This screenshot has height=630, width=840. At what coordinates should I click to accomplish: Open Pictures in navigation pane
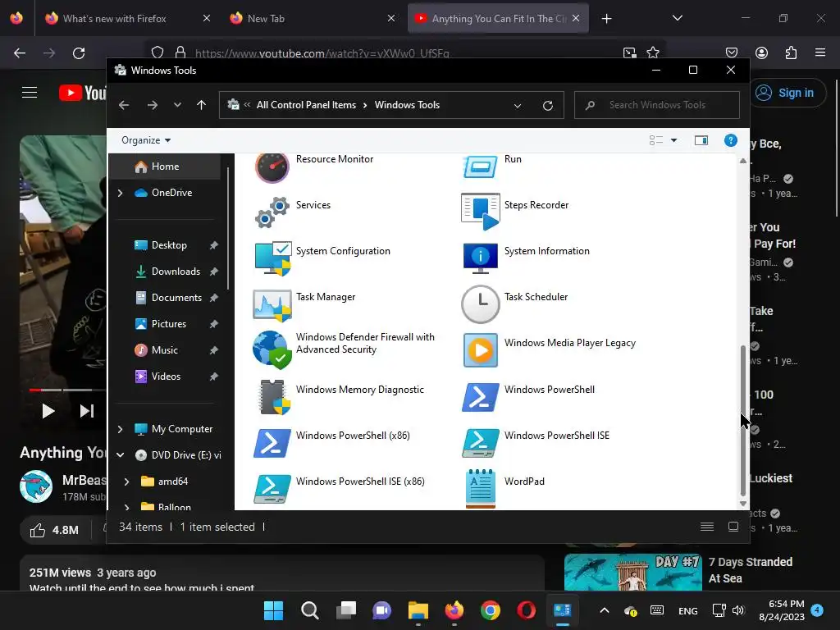[x=169, y=324]
